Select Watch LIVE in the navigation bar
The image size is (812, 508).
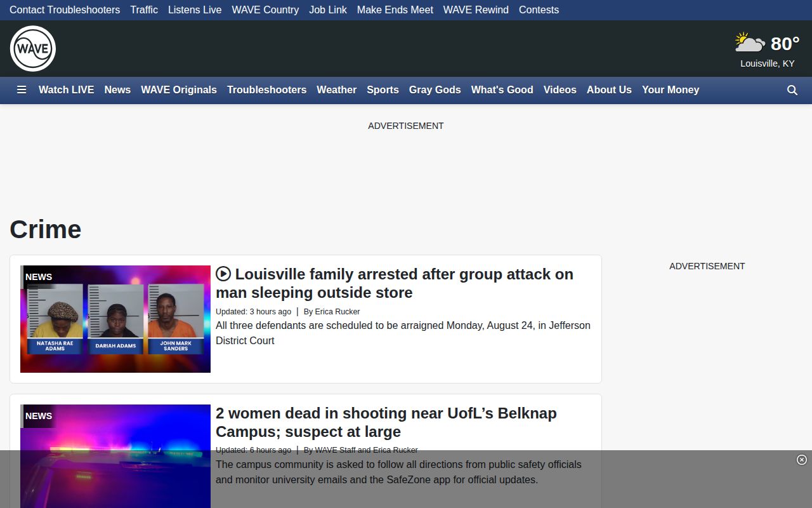click(x=66, y=90)
